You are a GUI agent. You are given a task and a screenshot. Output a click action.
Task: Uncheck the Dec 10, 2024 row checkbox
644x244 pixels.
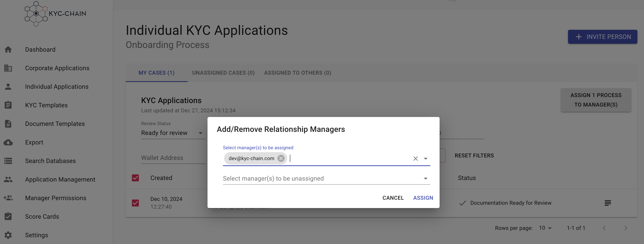[x=135, y=203]
